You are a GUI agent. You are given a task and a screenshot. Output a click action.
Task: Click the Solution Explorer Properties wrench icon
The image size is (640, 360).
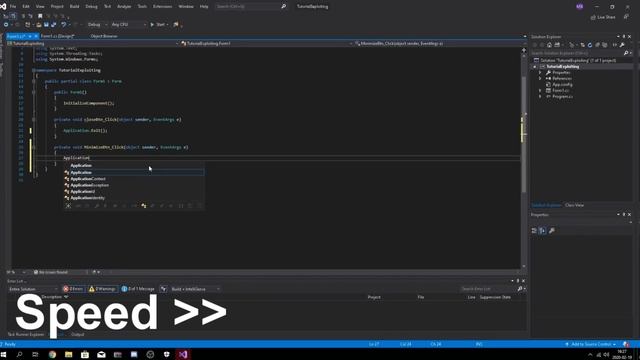tap(622, 45)
